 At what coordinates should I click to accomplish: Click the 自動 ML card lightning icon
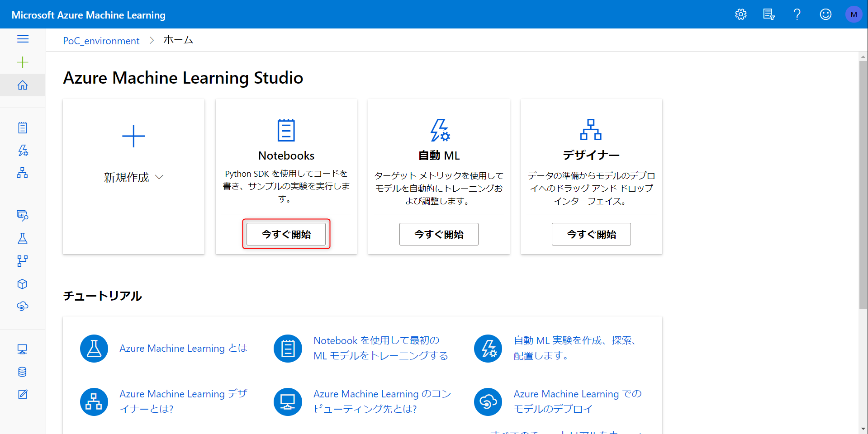point(440,130)
